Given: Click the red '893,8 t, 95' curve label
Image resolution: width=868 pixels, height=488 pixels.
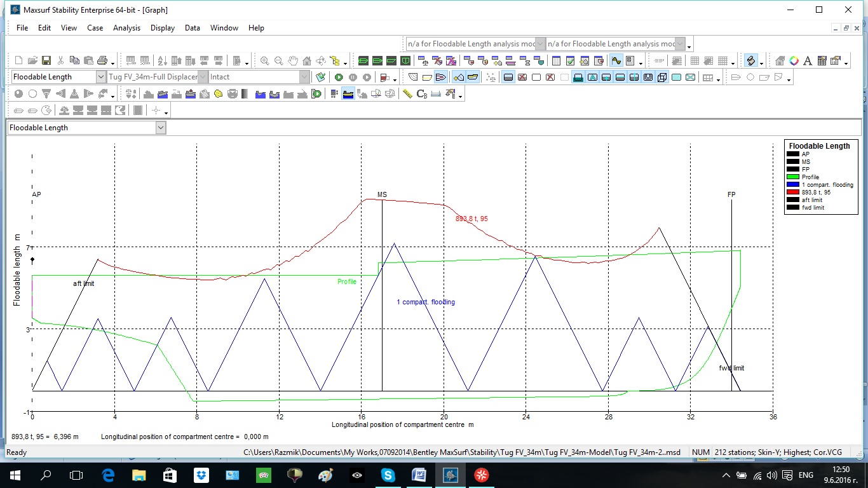Looking at the screenshot, I should click(x=471, y=219).
